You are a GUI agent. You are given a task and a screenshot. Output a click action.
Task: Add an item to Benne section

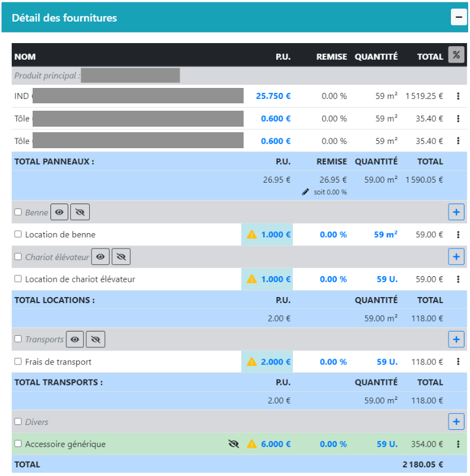[x=456, y=212]
